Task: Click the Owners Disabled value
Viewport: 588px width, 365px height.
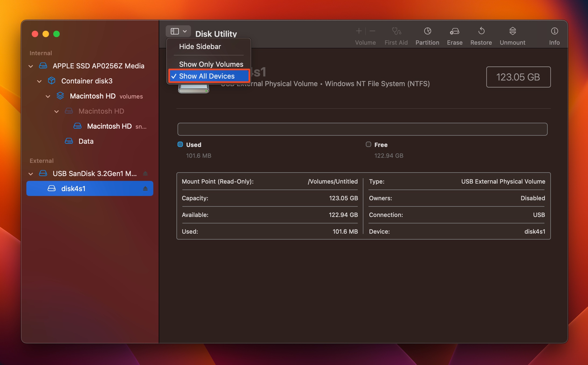Action: 533,198
